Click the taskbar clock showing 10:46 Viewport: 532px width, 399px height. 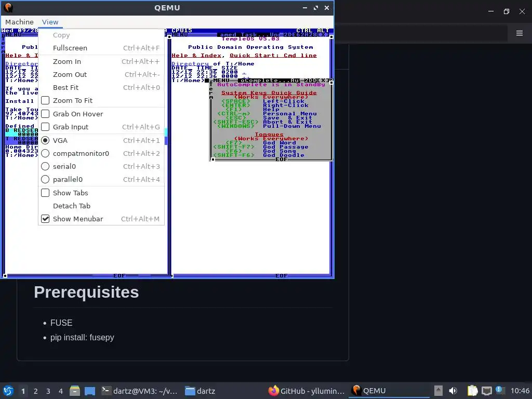520,391
